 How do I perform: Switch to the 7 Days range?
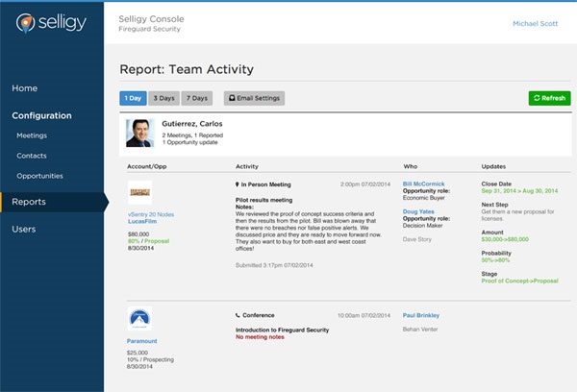(197, 98)
